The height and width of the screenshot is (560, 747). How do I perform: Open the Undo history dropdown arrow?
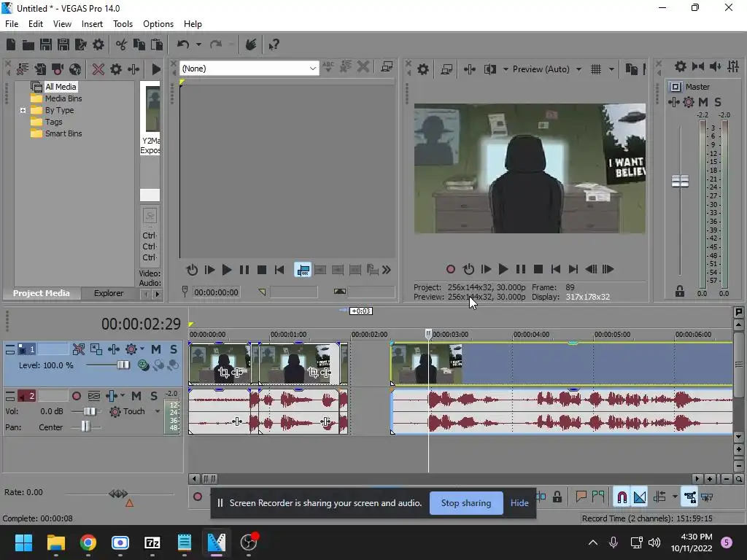click(198, 44)
